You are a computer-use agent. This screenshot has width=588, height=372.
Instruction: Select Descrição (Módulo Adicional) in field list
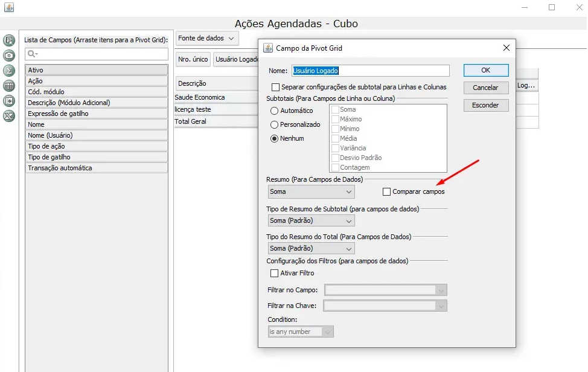pos(97,103)
